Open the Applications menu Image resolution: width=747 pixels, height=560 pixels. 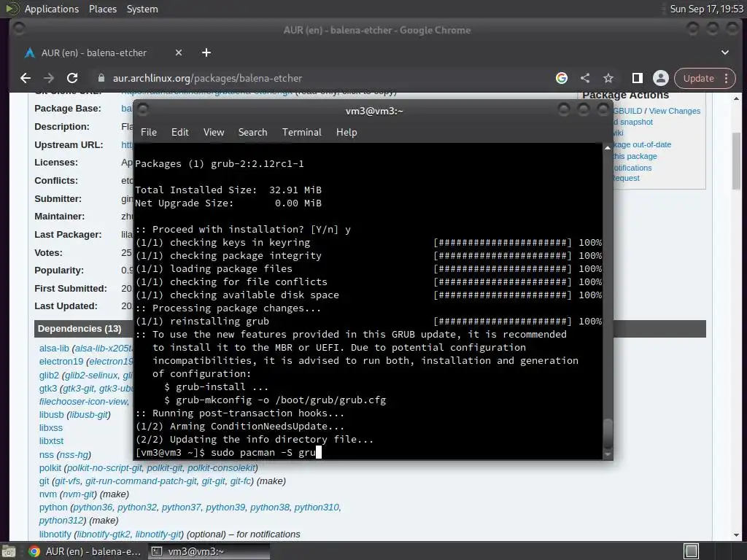tap(52, 9)
